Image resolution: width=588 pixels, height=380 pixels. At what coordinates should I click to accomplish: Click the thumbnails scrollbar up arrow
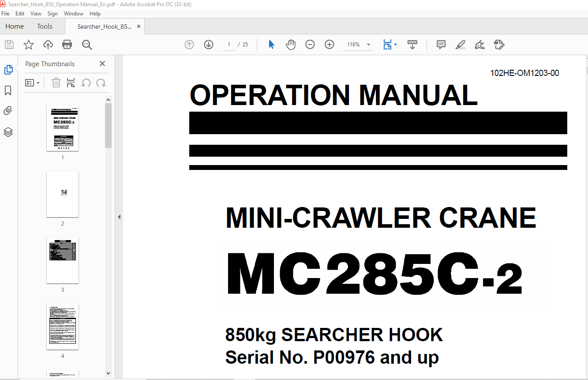(x=109, y=100)
